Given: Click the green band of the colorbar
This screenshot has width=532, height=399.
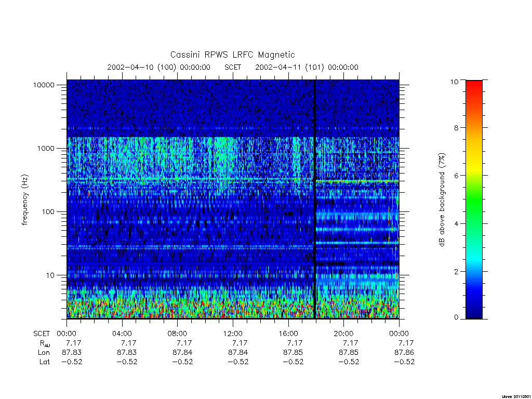Looking at the screenshot, I should click(474, 200).
